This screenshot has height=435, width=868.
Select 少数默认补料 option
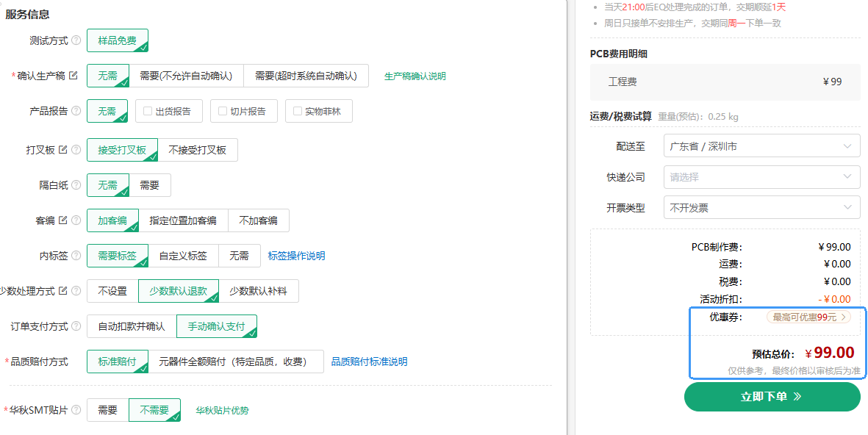258,291
